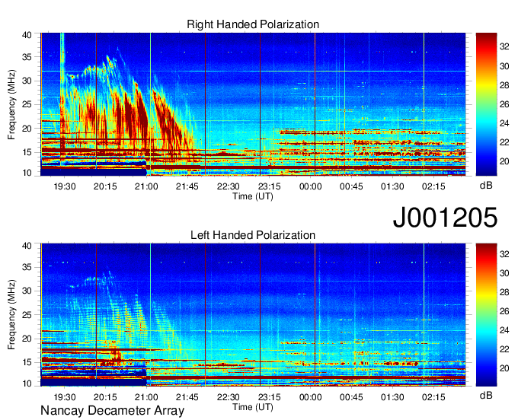
Task: Click the '00:00' time tick of right-handed plot
Action: click(x=310, y=186)
